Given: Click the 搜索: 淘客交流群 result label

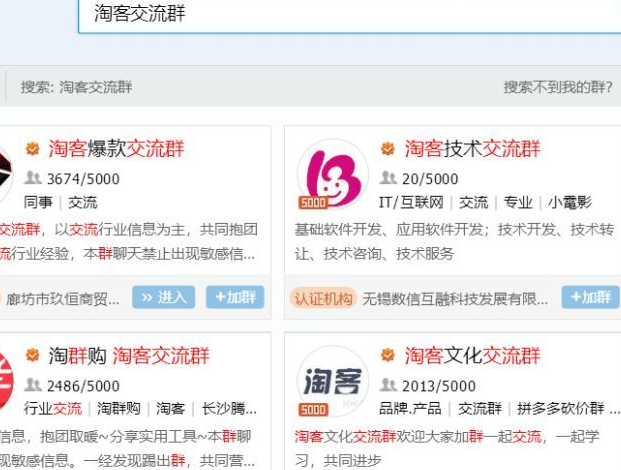Looking at the screenshot, I should (x=76, y=87).
